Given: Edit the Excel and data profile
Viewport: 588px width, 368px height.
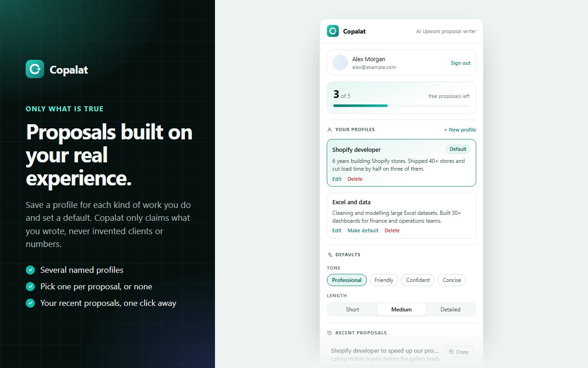Looking at the screenshot, I should click(x=337, y=230).
